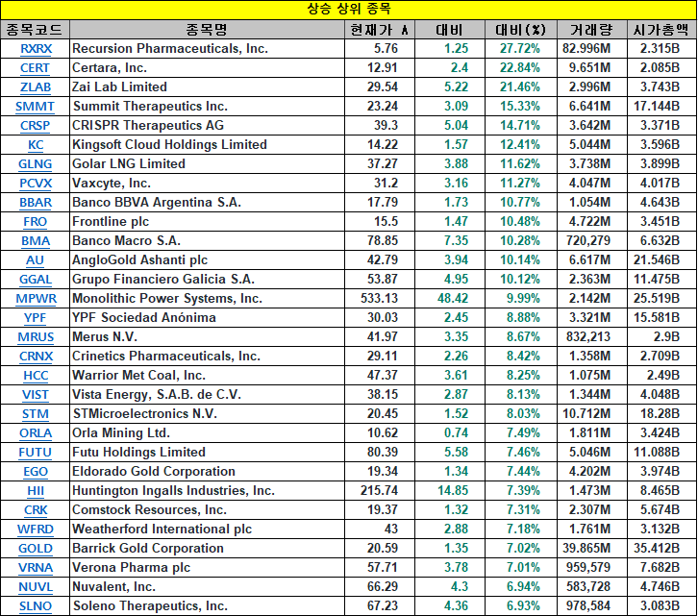698x616 pixels.
Task: Select the 533.13 price cell
Action: tap(380, 298)
